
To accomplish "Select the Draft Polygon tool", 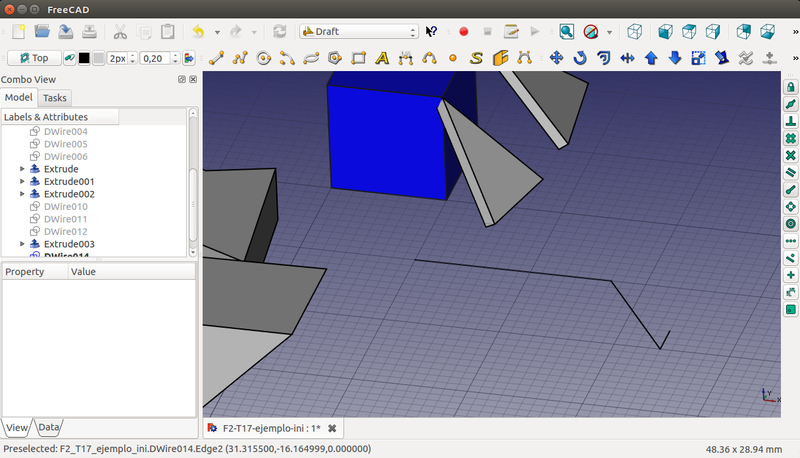I will (x=335, y=58).
